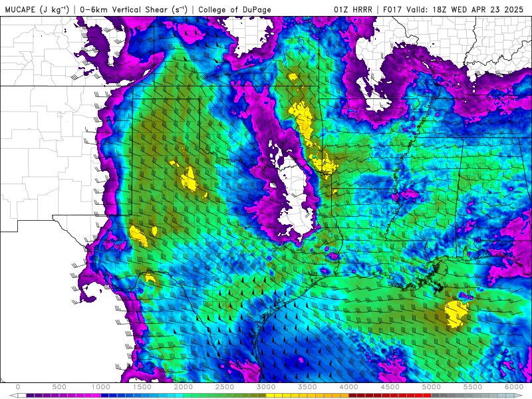Click the "4500" tick label on color scale
The image size is (532, 399).
[x=390, y=387]
